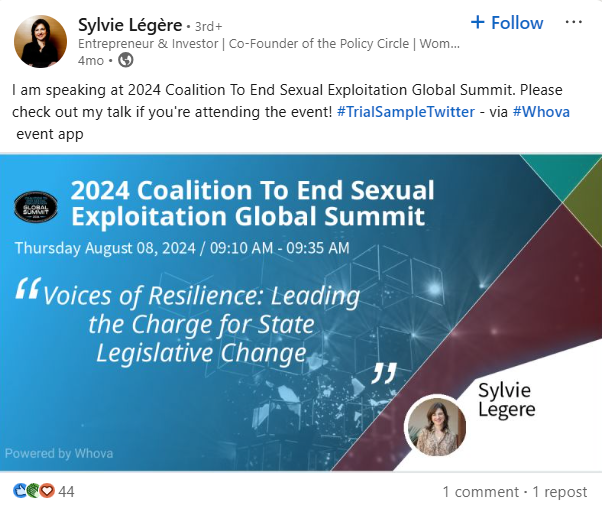Click Sylvie Légère's profile picture
602x507 pixels.
click(40, 40)
